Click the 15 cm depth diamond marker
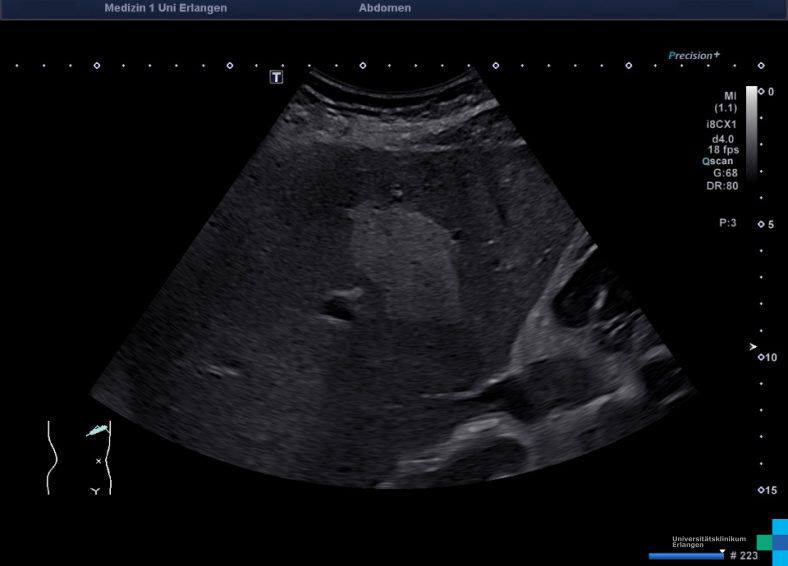Screen dimensions: 788x566 [x=761, y=490]
